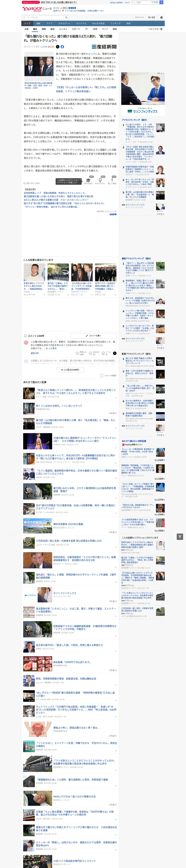
Task: Open related link 女性研修医レイプ article
Action: point(55,193)
